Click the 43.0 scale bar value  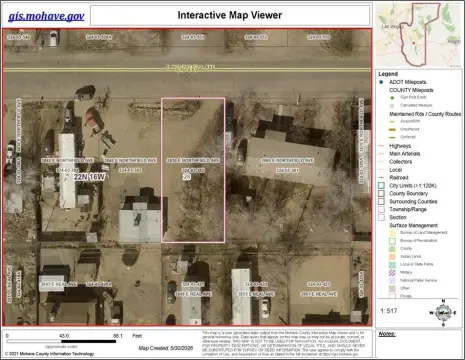point(64,336)
